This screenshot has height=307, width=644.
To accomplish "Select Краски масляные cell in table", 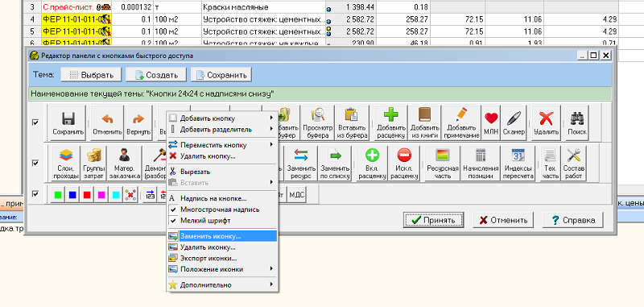I will point(263,7).
